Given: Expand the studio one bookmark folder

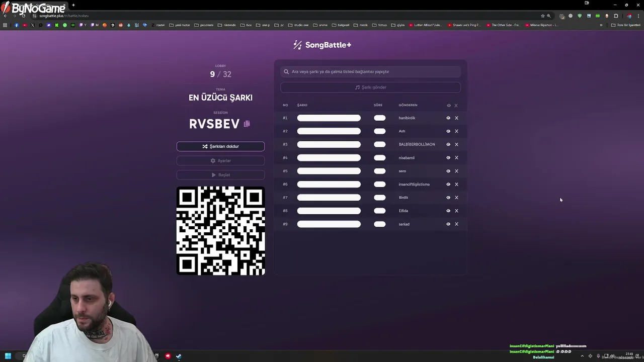Looking at the screenshot, I should click(298, 25).
